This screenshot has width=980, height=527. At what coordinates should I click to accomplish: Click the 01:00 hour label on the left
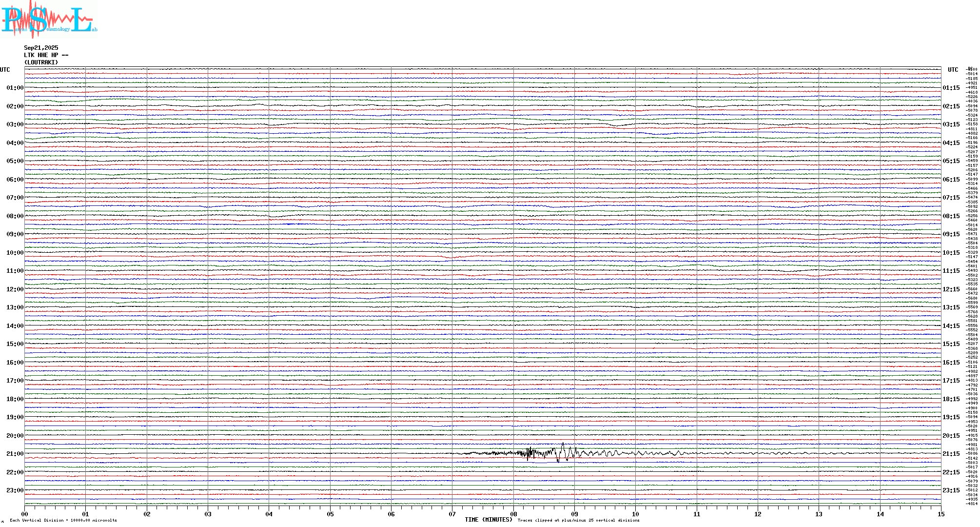pos(15,88)
